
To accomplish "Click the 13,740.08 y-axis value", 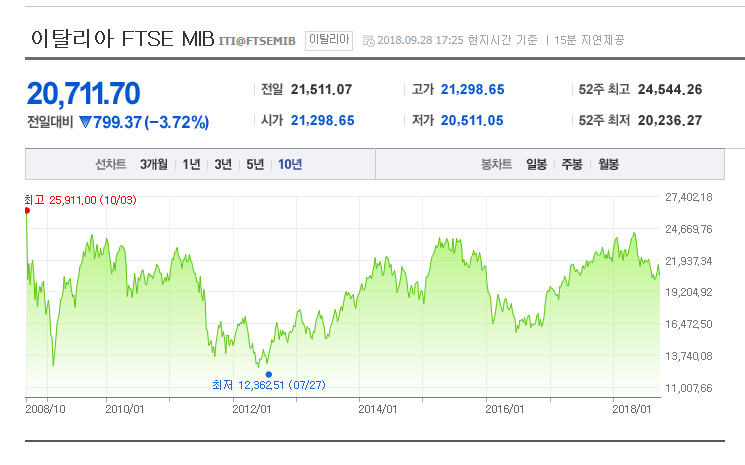I will pos(689,356).
